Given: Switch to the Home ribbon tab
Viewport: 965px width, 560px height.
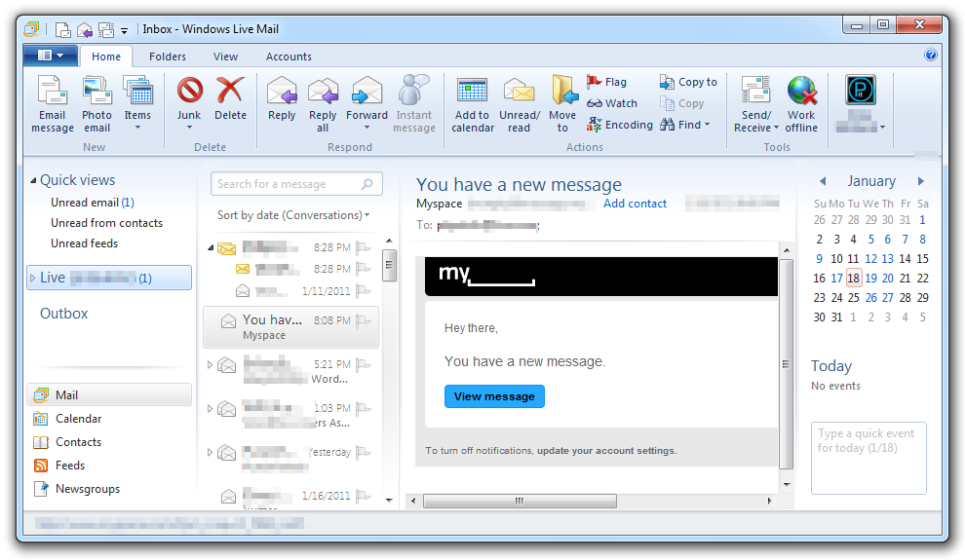Looking at the screenshot, I should (106, 56).
